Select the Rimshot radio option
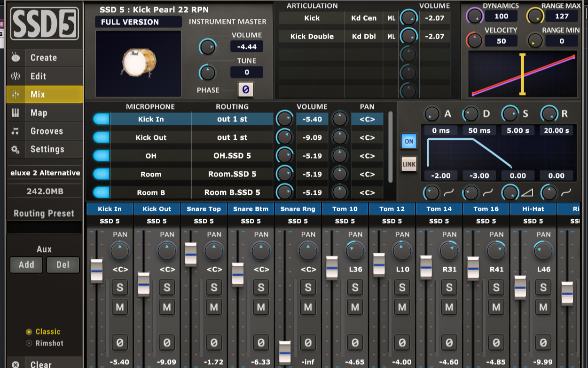Screen dimensions: 588x368 45,344
